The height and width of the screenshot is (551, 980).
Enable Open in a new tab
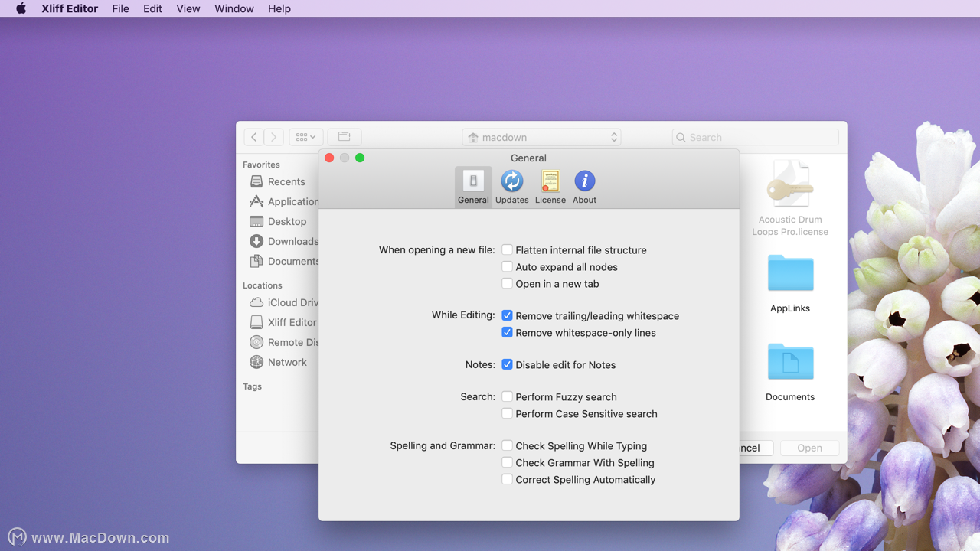click(x=507, y=283)
